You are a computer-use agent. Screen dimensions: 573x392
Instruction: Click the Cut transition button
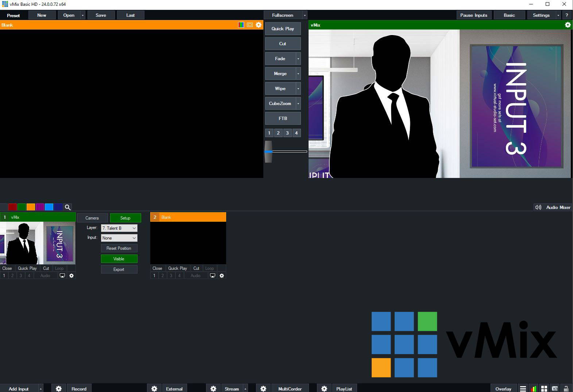[283, 44]
